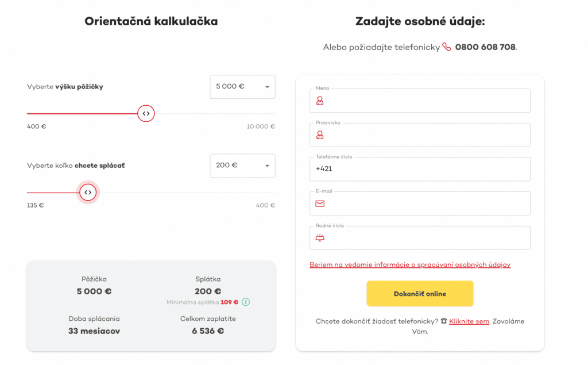Click the envelope icon in E-mail field

pos(320,203)
